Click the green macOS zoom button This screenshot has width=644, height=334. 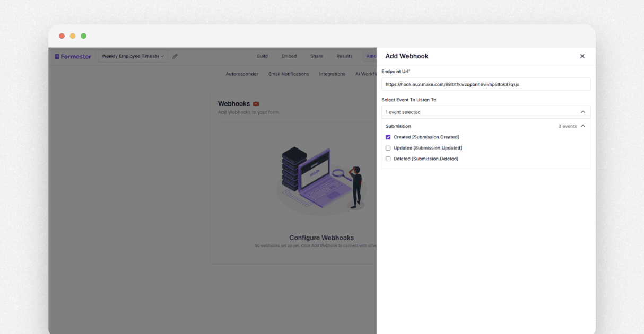[83, 36]
